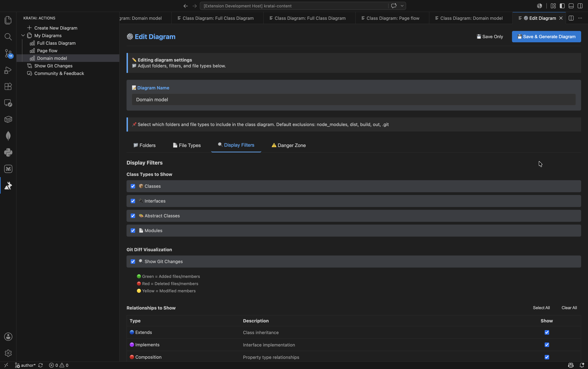The image size is (588, 369).
Task: Open the Accounts icon
Action: (8, 337)
